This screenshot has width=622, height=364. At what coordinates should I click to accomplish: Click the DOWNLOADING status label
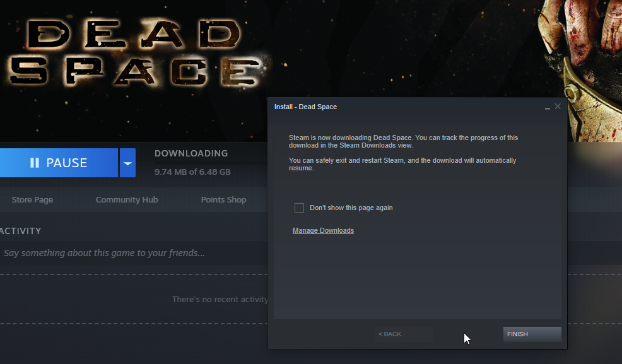click(191, 153)
